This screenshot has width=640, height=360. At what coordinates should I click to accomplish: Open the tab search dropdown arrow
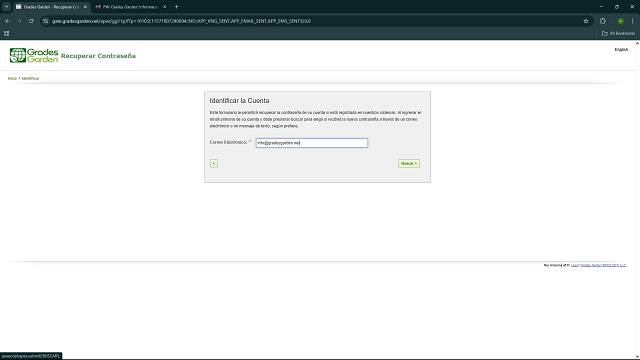point(7,7)
